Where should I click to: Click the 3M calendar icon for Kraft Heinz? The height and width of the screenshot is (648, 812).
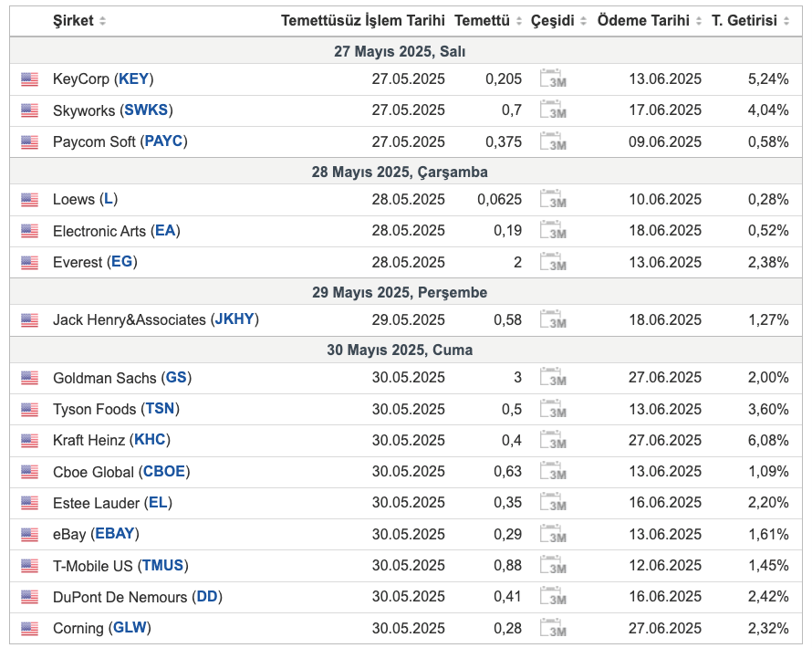(553, 440)
